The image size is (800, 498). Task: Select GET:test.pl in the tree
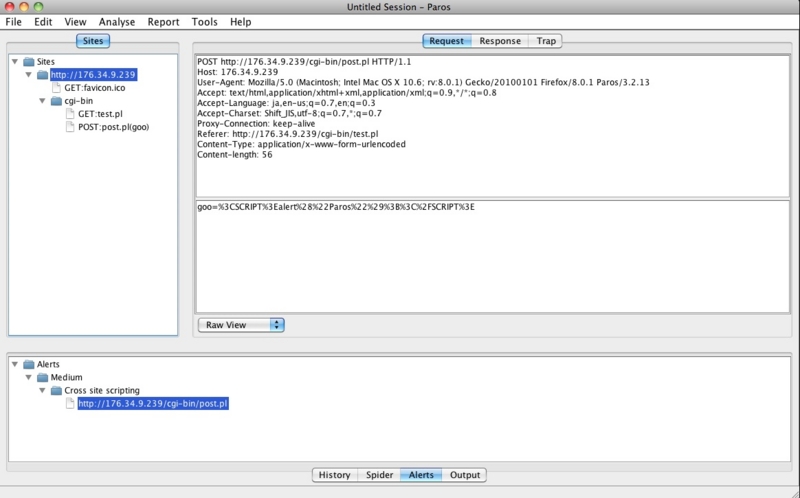click(x=100, y=114)
